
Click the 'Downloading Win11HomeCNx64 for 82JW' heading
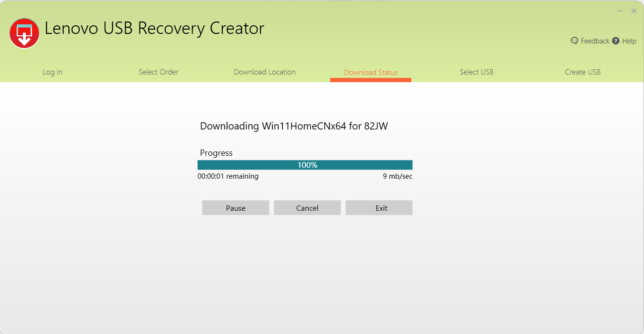294,126
